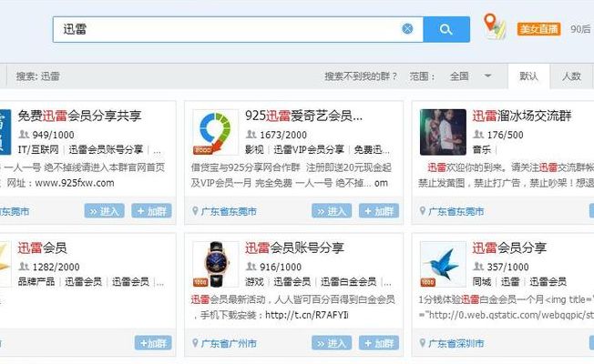Click tag 影视
The image size is (594, 364).
click(x=254, y=150)
